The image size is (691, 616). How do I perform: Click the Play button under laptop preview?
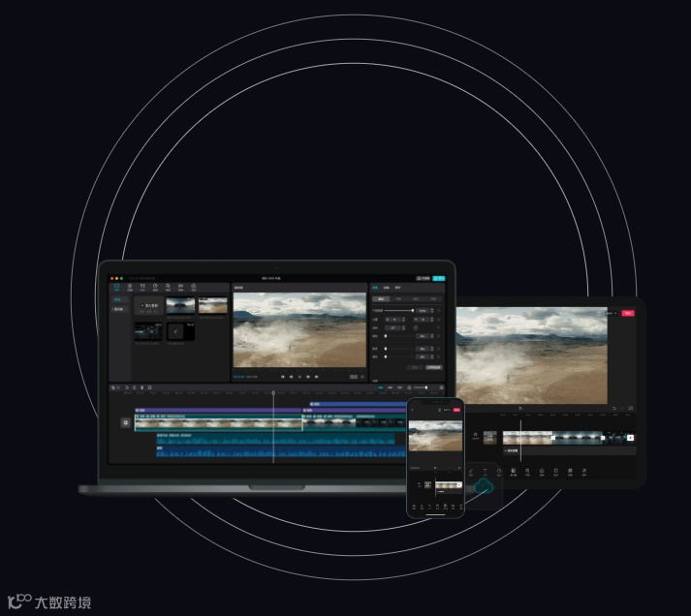(x=299, y=377)
